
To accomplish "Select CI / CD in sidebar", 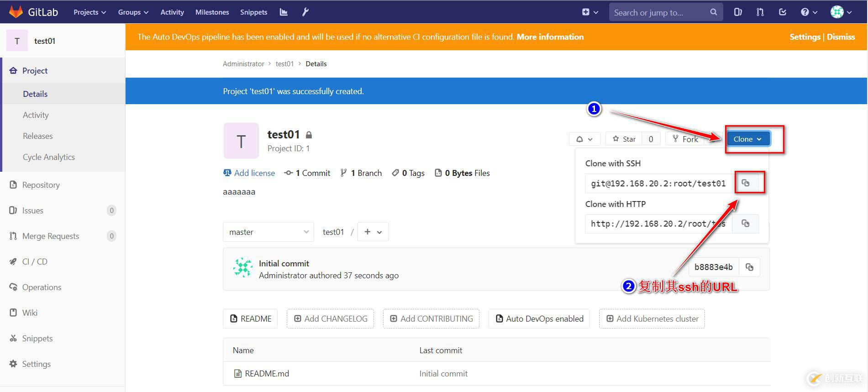I will (35, 261).
